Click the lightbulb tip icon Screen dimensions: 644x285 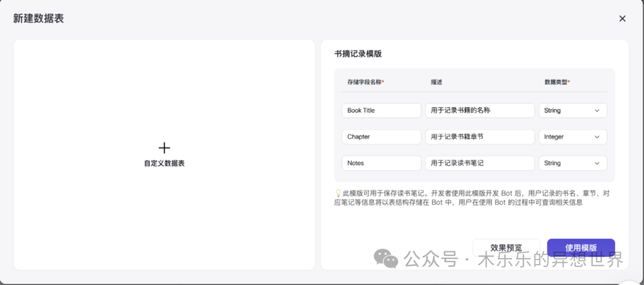(339, 192)
